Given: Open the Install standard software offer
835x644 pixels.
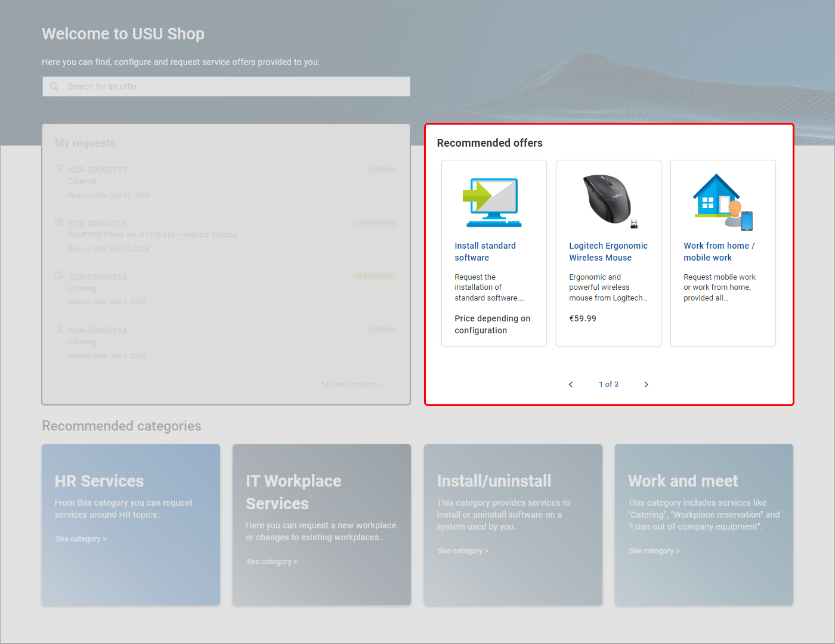Looking at the screenshot, I should click(x=485, y=252).
